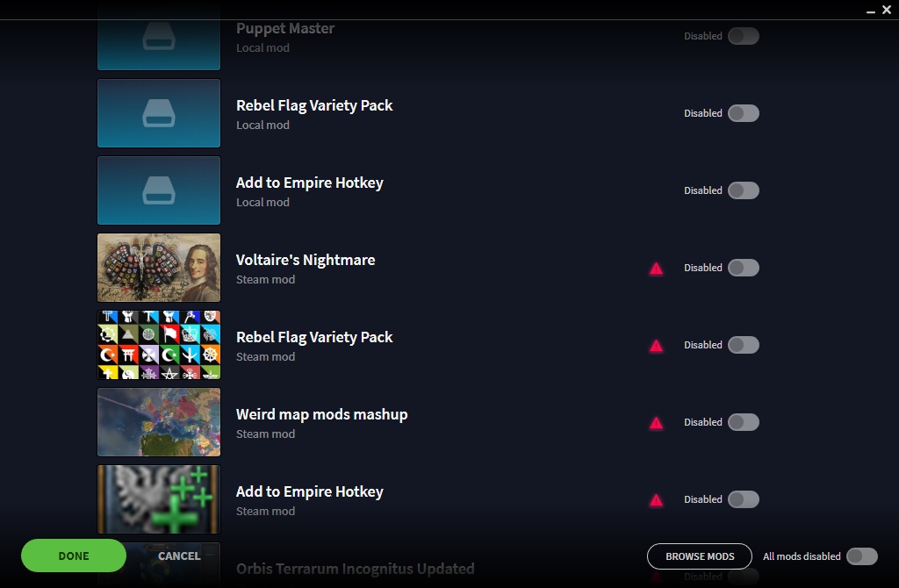The height and width of the screenshot is (588, 899).
Task: Enable the Rebel Flag Variety Pack local mod toggle
Action: point(744,113)
